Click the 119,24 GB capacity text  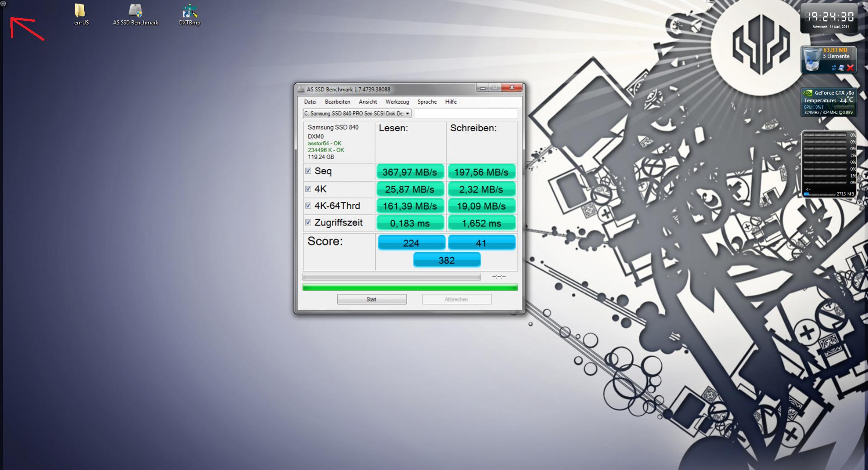(321, 157)
